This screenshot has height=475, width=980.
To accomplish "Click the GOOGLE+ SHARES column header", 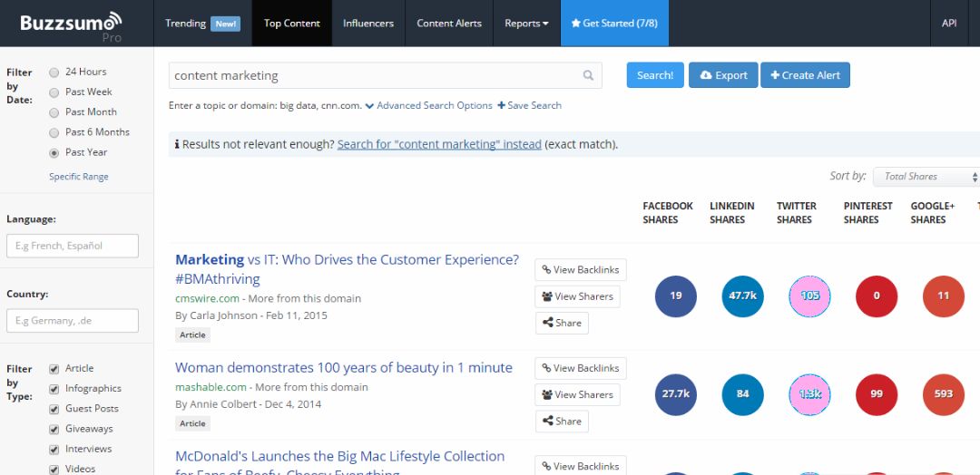I will pos(933,213).
